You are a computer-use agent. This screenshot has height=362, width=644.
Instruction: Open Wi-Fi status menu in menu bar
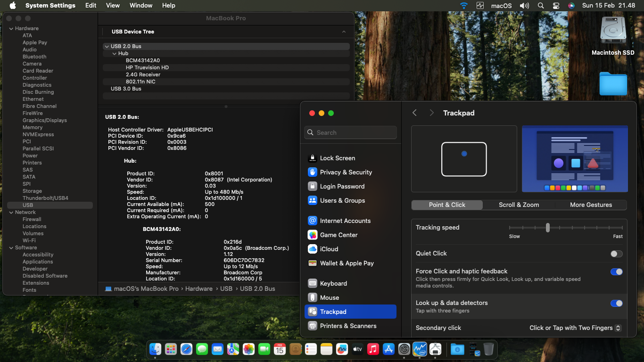(464, 6)
